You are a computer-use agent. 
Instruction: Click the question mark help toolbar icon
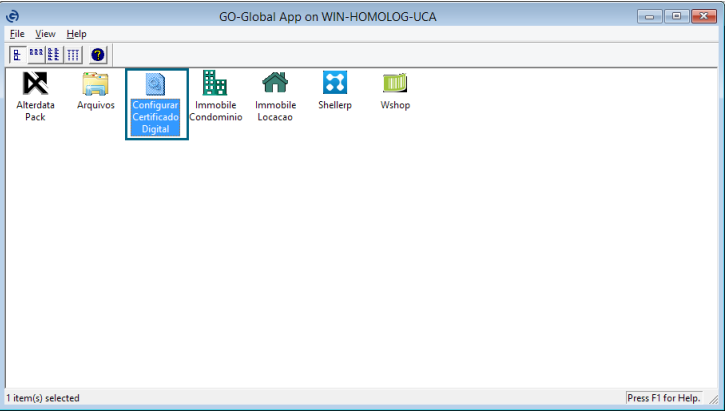[97, 55]
